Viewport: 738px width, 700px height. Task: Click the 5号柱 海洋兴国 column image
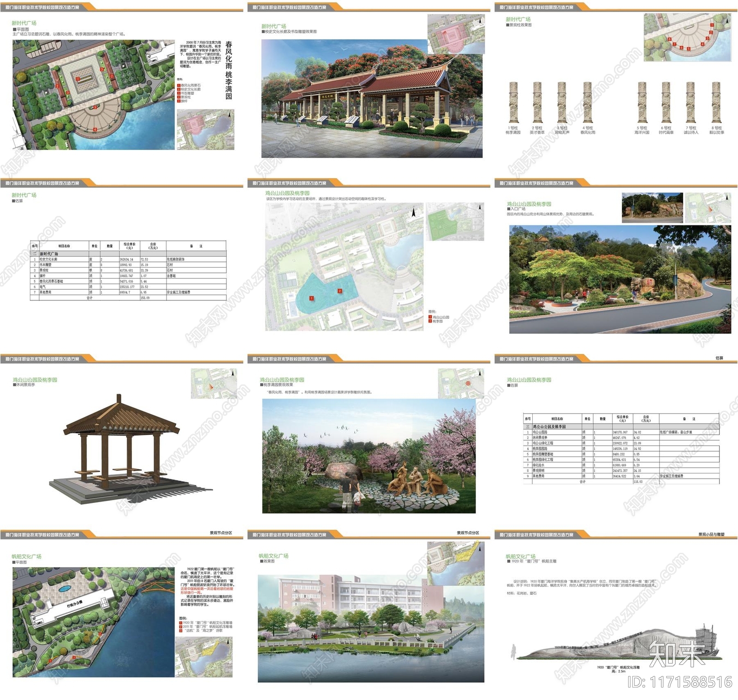pyautogui.click(x=642, y=102)
